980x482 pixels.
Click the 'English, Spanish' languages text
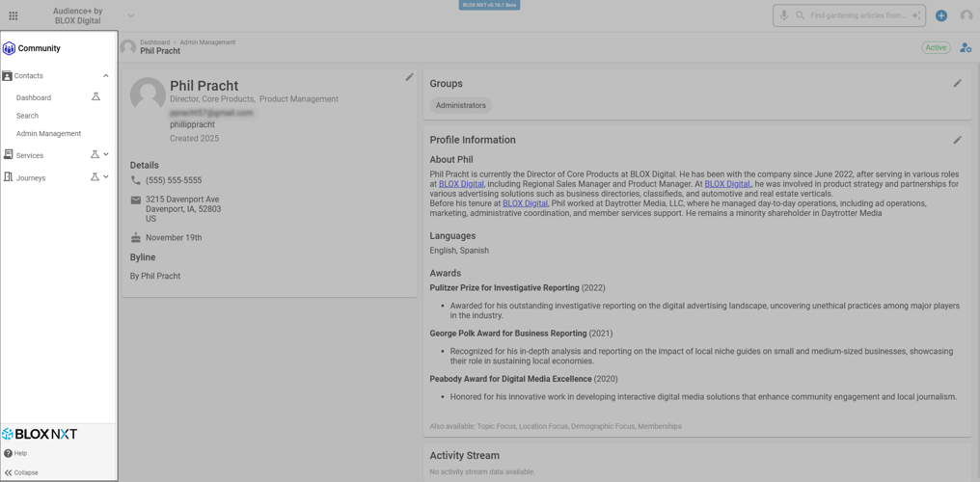pyautogui.click(x=459, y=251)
